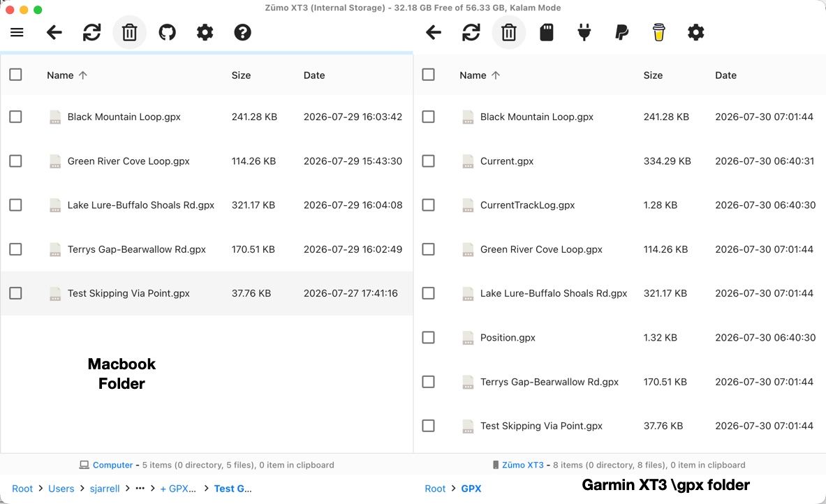
Task: Check Green River Cove Loop.gpx in left pane
Action: pos(16,161)
